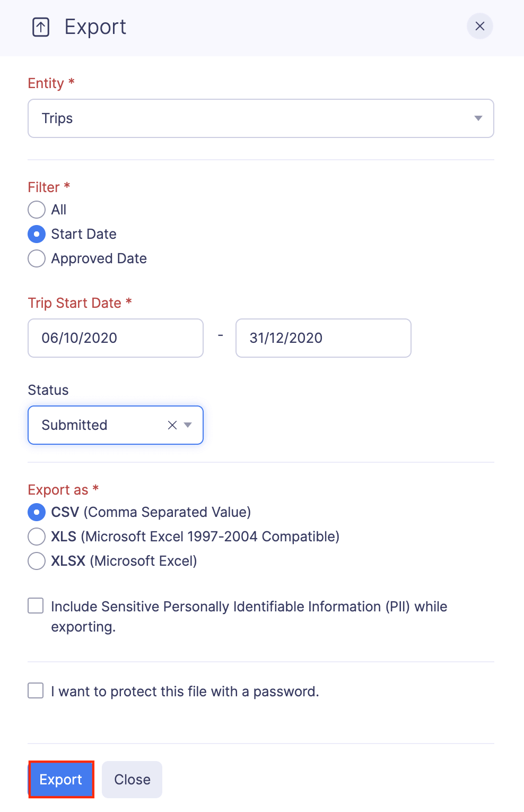Click the Close button at bottom
This screenshot has height=812, width=524.
(132, 780)
